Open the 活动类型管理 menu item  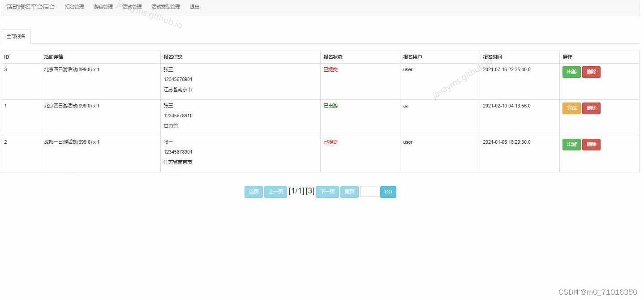(165, 6)
